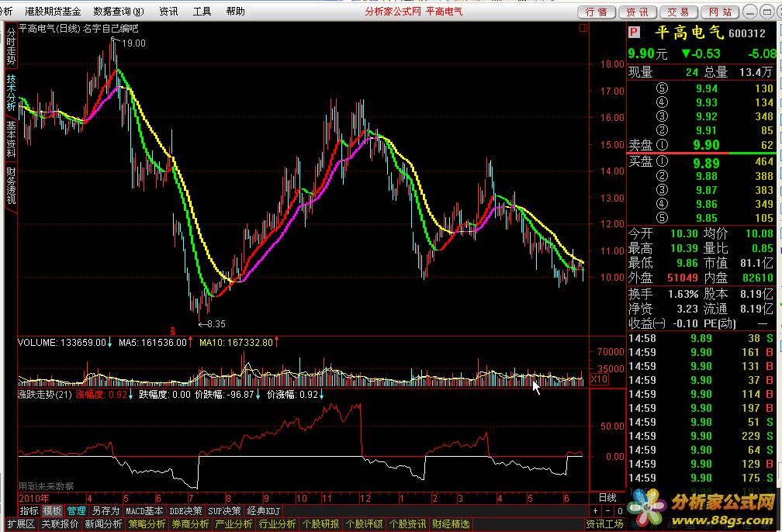
Task: Click the small panel layout icon above the price axis
Action: [583, 29]
